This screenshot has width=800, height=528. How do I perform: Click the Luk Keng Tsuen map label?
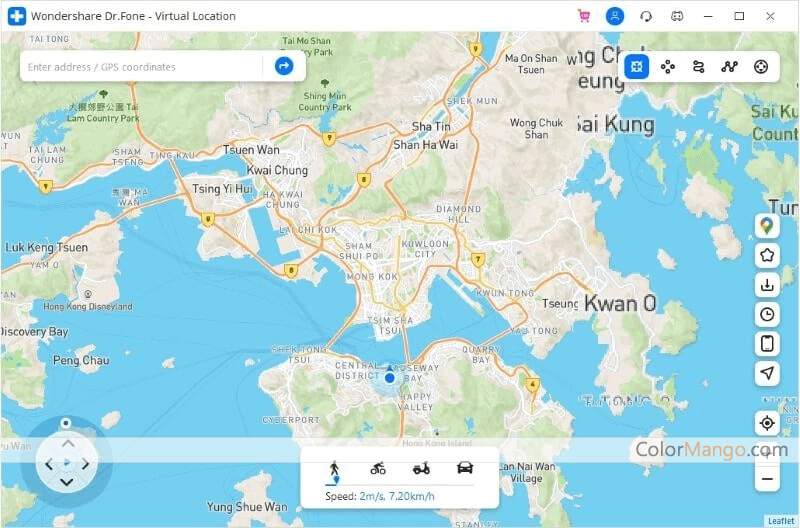(46, 247)
